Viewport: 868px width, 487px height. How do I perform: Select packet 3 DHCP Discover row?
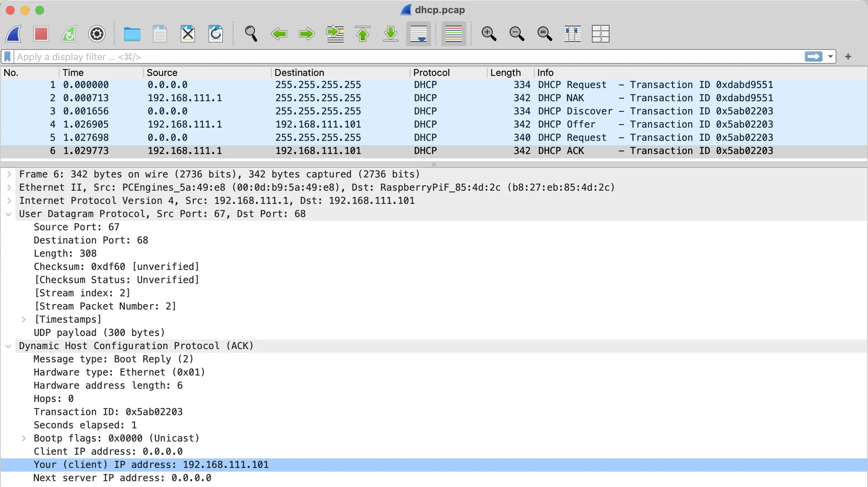pos(434,111)
